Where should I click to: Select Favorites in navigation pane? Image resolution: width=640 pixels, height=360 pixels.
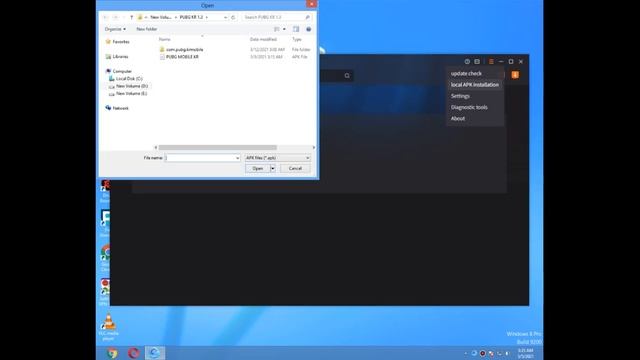118,42
